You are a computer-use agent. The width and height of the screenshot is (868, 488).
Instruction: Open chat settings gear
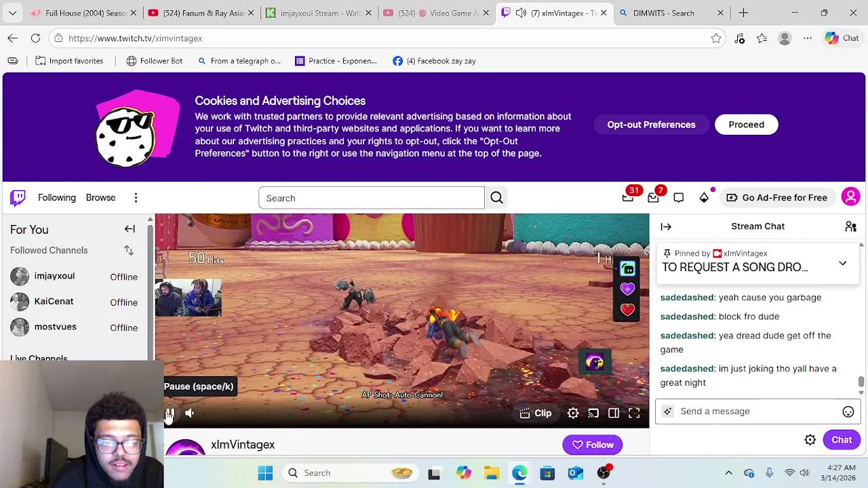pos(810,440)
